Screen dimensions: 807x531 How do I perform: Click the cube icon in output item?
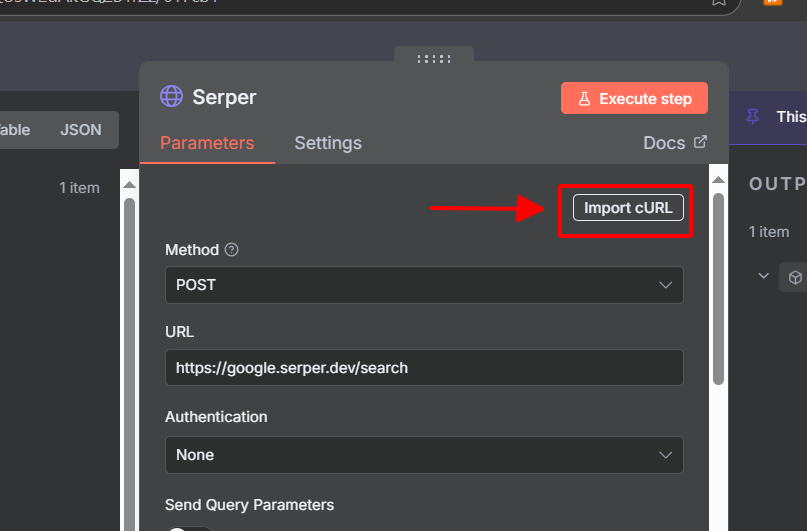795,277
